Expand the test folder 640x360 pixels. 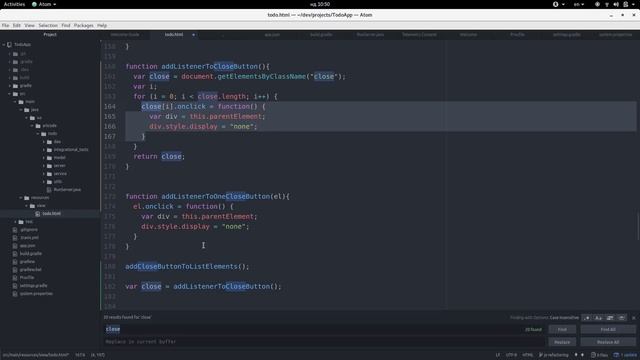(16, 222)
